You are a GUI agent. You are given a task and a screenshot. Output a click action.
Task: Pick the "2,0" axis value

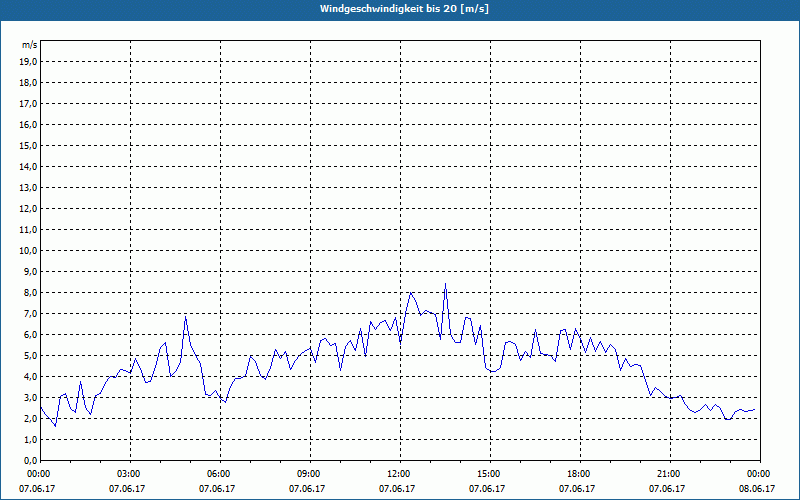point(30,418)
